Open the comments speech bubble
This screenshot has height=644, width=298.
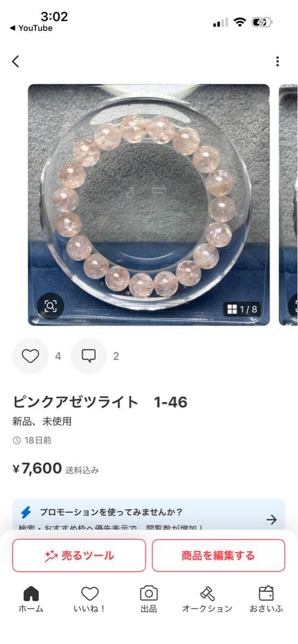click(88, 356)
